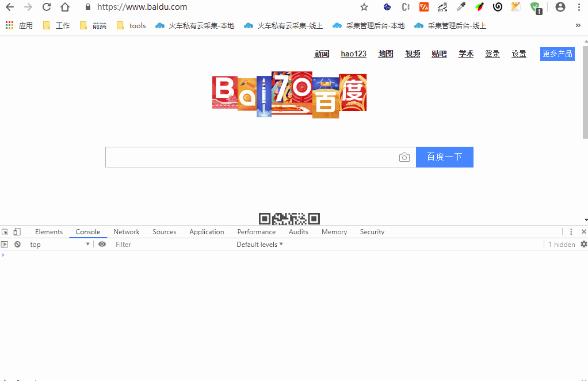
Task: Switch to the Memory tab
Action: [x=334, y=232]
